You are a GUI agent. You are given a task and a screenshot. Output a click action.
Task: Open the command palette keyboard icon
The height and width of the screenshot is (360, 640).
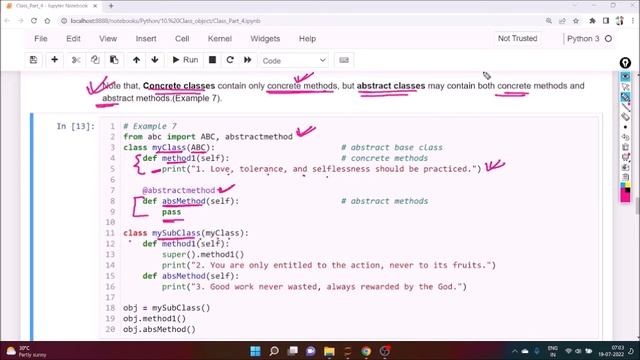(344, 60)
